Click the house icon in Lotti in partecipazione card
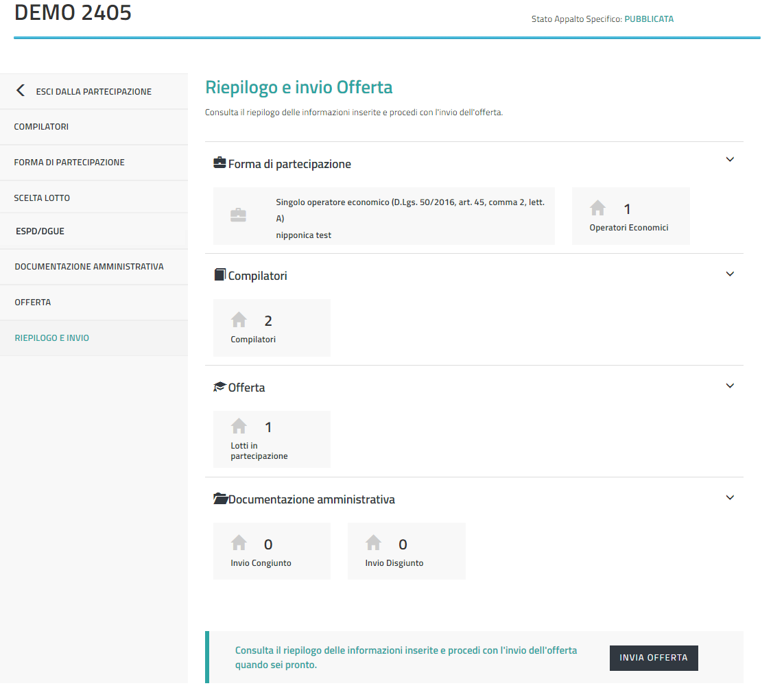This screenshot has height=688, width=784. (x=239, y=426)
